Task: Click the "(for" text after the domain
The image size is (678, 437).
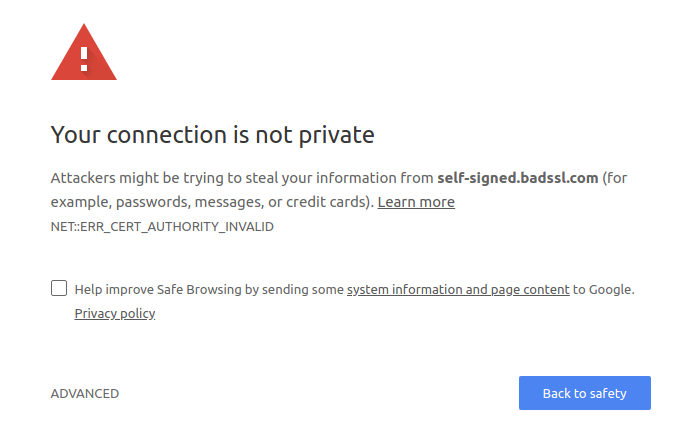Action: [x=619, y=178]
